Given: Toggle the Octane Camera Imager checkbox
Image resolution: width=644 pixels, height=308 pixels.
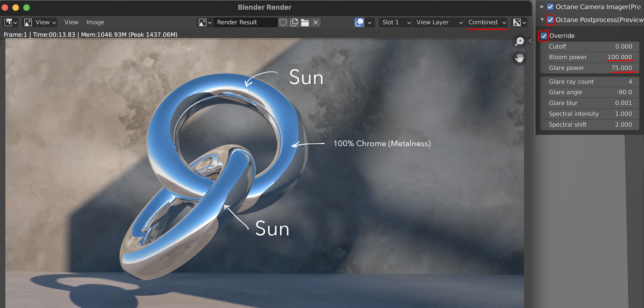Looking at the screenshot, I should (550, 7).
